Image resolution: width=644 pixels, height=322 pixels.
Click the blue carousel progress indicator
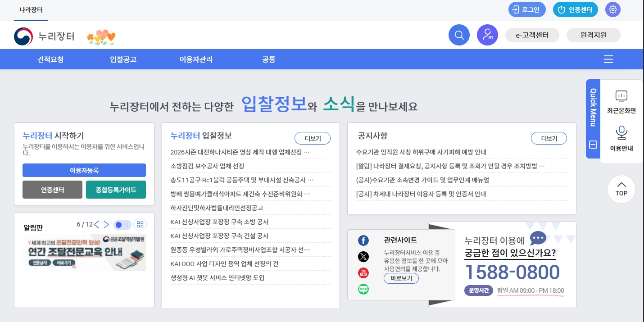pos(118,225)
